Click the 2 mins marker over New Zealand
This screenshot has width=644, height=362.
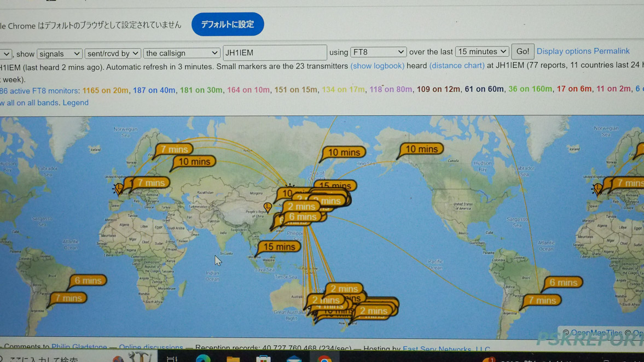pyautogui.click(x=373, y=311)
